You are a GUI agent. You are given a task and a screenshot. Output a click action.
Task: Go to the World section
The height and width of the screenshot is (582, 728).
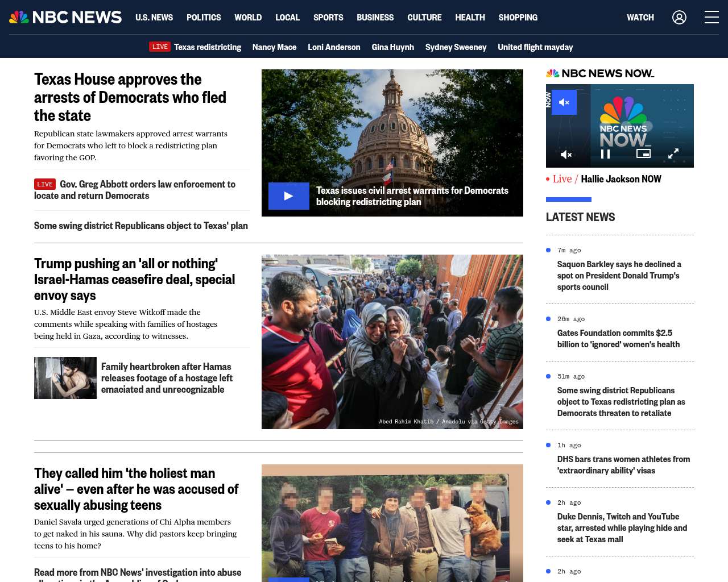click(248, 18)
